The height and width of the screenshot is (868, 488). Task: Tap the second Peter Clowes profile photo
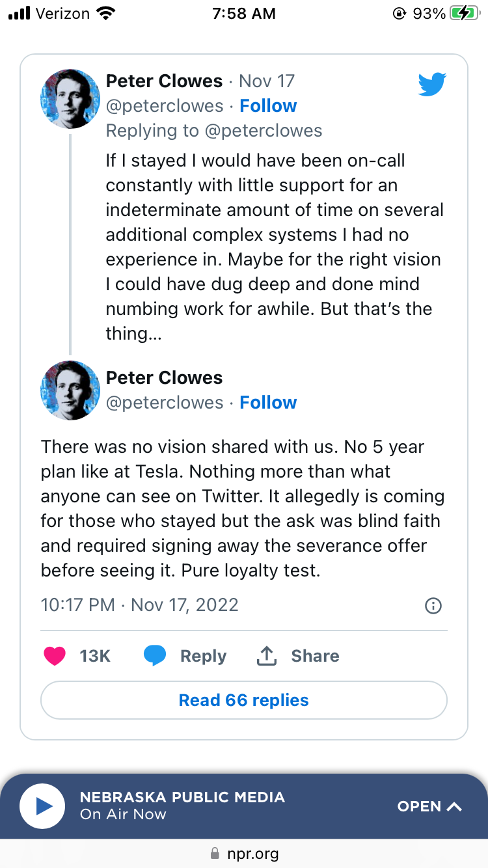tap(70, 390)
